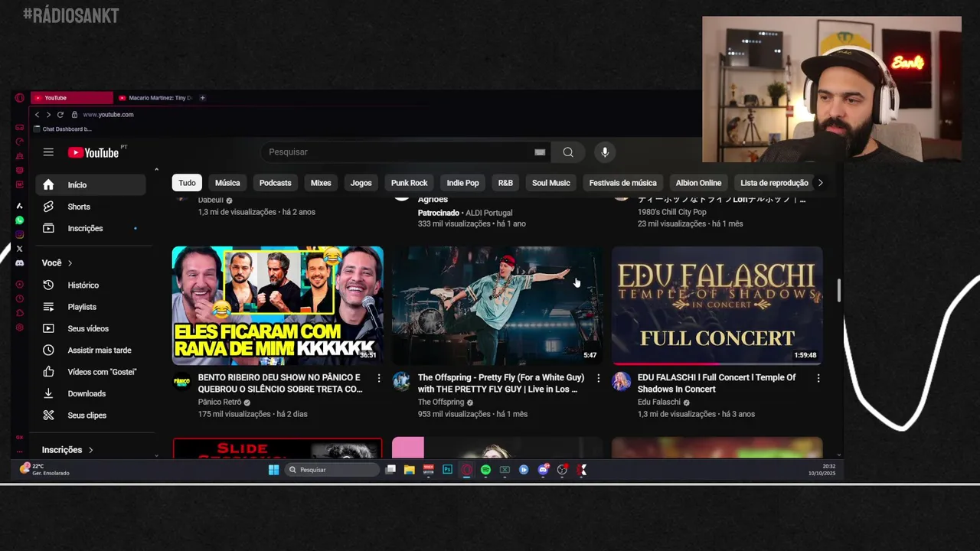Select the Albion Online chip

click(698, 183)
